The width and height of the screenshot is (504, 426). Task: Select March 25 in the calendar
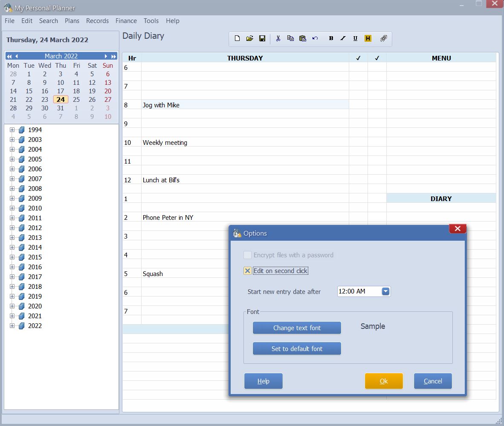click(x=76, y=100)
